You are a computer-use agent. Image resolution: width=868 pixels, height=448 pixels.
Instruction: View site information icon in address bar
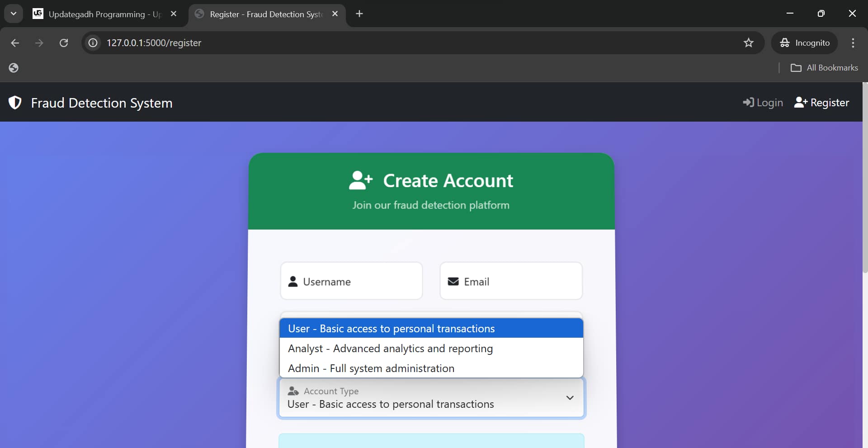[x=93, y=43]
